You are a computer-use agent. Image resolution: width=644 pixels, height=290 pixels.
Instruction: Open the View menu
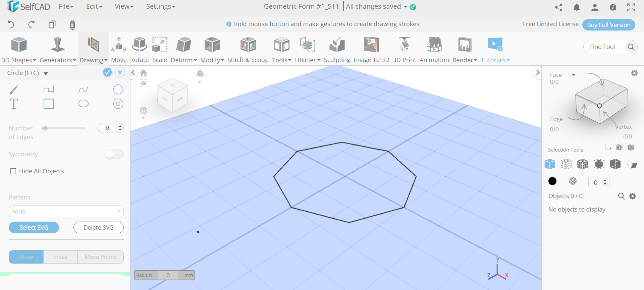click(124, 6)
